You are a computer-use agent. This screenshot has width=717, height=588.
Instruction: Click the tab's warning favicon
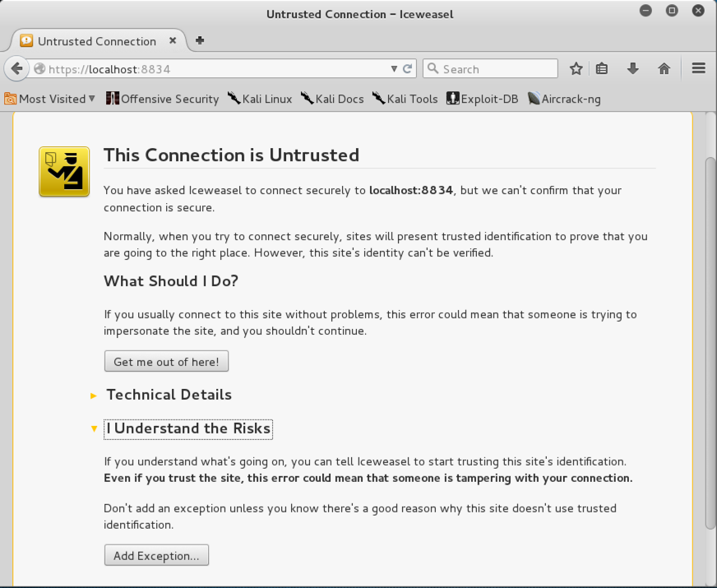(x=26, y=40)
